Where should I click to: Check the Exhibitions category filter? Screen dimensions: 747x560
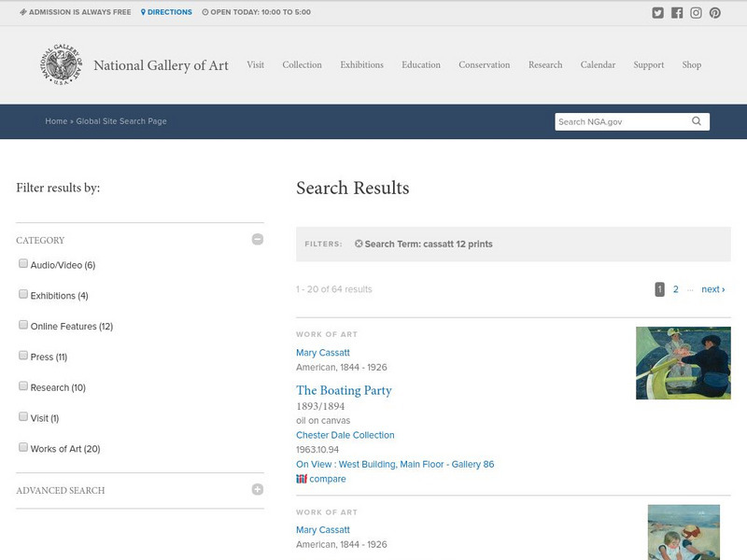tap(22, 294)
